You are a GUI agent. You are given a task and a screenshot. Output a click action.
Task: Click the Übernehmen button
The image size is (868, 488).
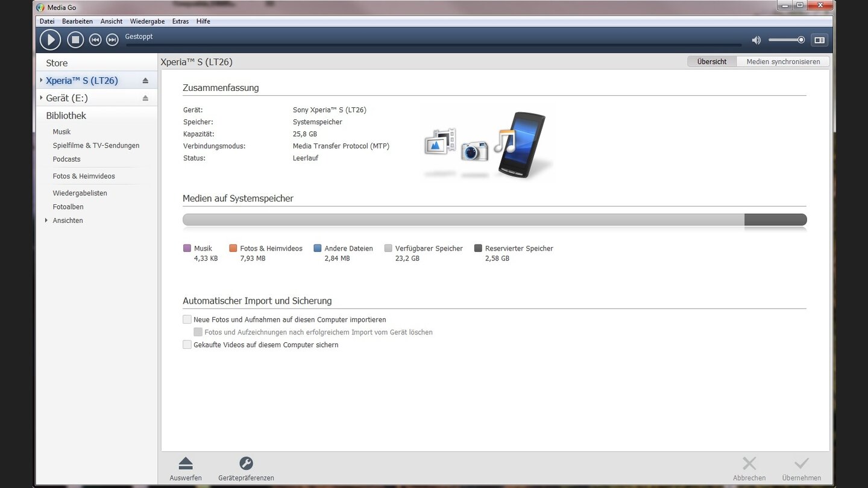(x=801, y=469)
